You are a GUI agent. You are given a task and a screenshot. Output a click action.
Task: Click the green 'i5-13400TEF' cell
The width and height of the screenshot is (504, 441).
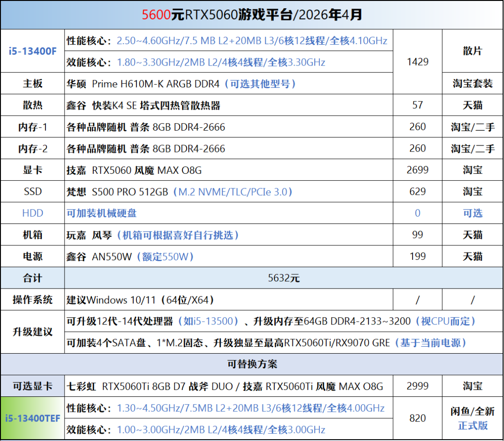coord(32,418)
